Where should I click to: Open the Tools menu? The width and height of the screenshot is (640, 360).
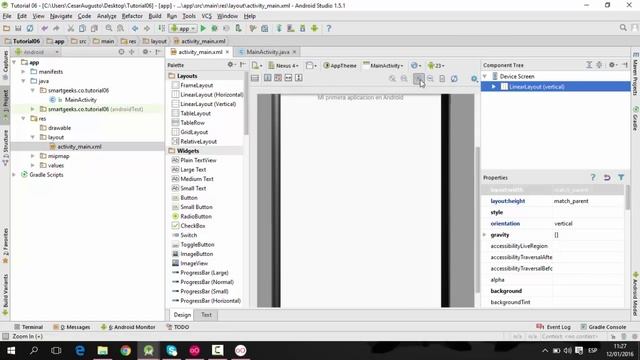[x=189, y=16]
